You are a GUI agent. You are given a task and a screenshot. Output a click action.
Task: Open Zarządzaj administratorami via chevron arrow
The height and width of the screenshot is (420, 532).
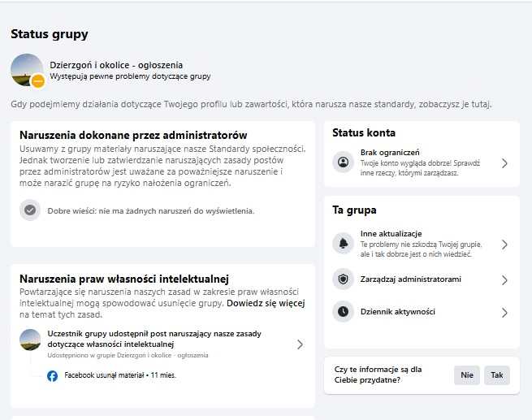(504, 280)
